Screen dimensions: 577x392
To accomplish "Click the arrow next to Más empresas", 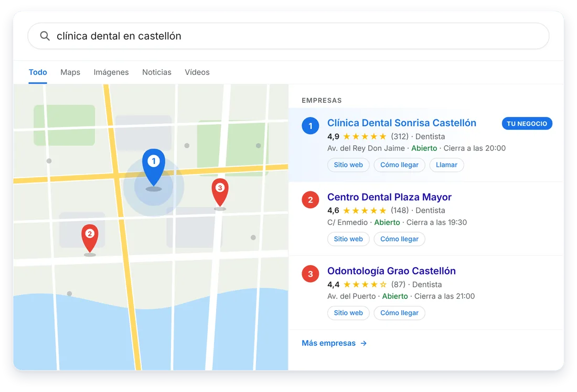I will tap(364, 343).
